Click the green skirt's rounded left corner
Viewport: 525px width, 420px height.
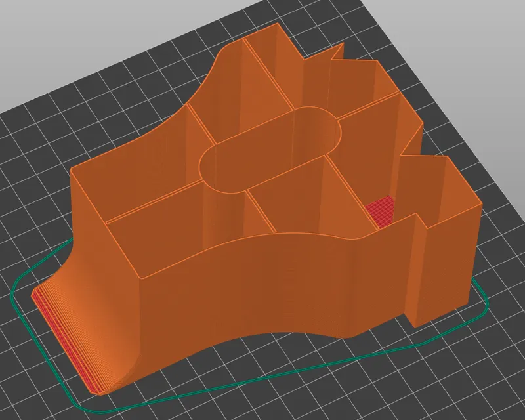(20, 289)
